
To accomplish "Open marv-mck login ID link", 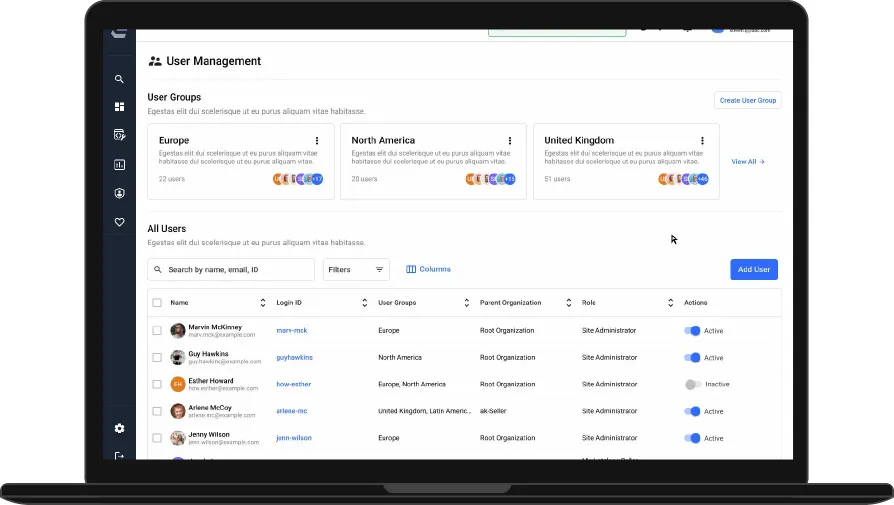I will click(291, 331).
